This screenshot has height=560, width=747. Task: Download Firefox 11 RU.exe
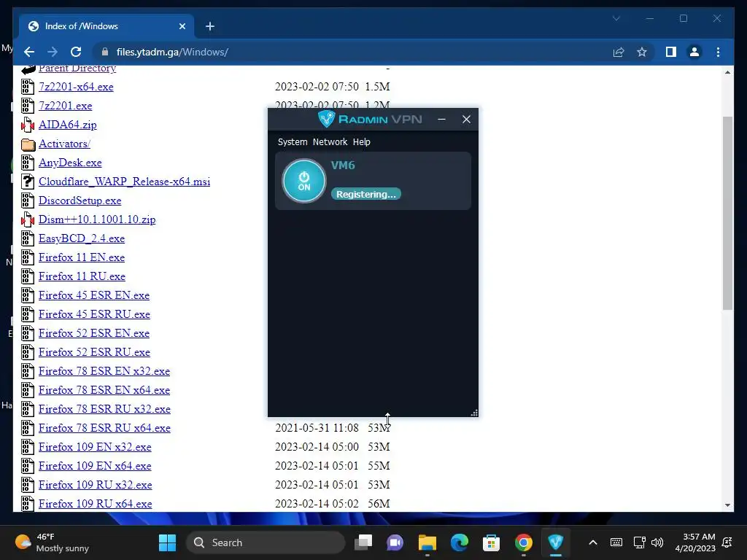(82, 276)
